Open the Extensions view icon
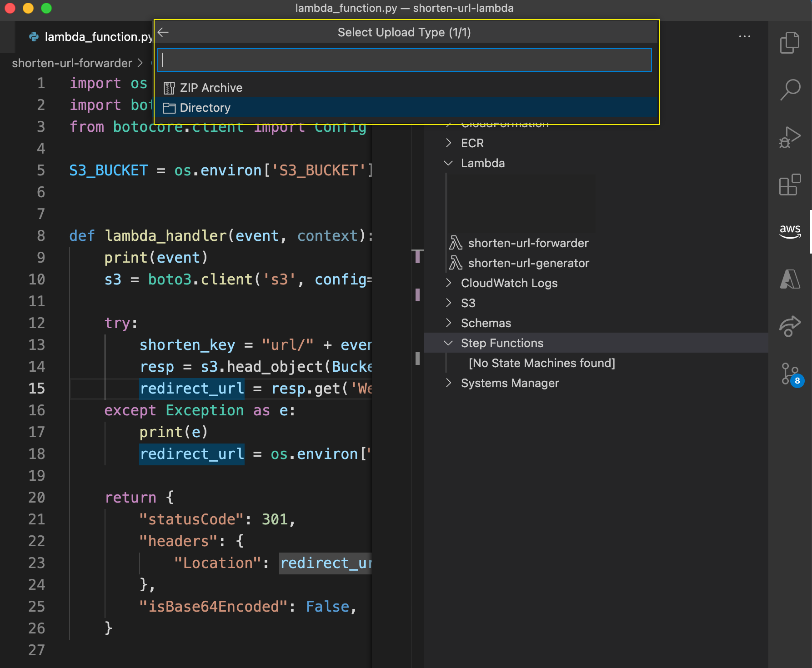The image size is (812, 668). (790, 184)
